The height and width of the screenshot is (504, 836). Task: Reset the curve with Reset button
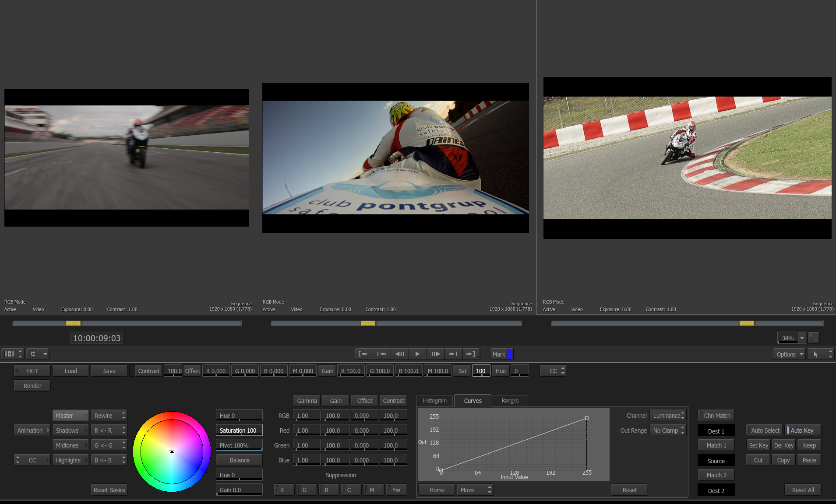coord(629,490)
